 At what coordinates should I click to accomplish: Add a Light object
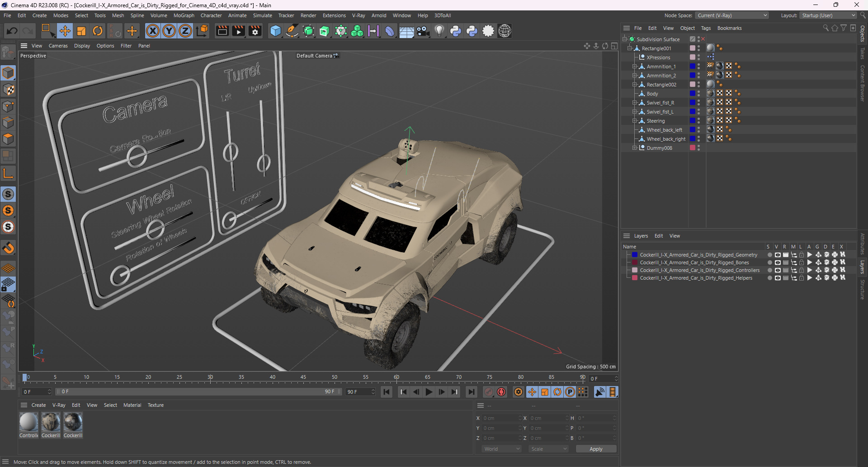click(439, 31)
